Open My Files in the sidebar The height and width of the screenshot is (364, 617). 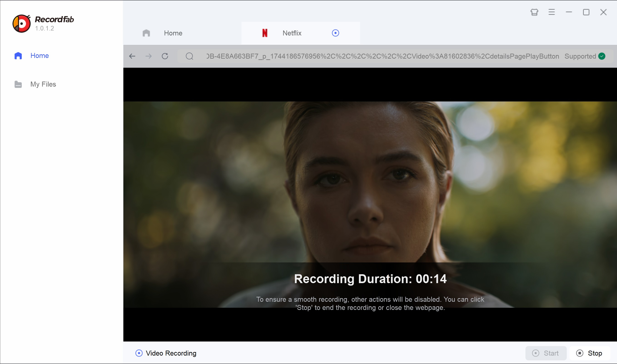(x=43, y=84)
